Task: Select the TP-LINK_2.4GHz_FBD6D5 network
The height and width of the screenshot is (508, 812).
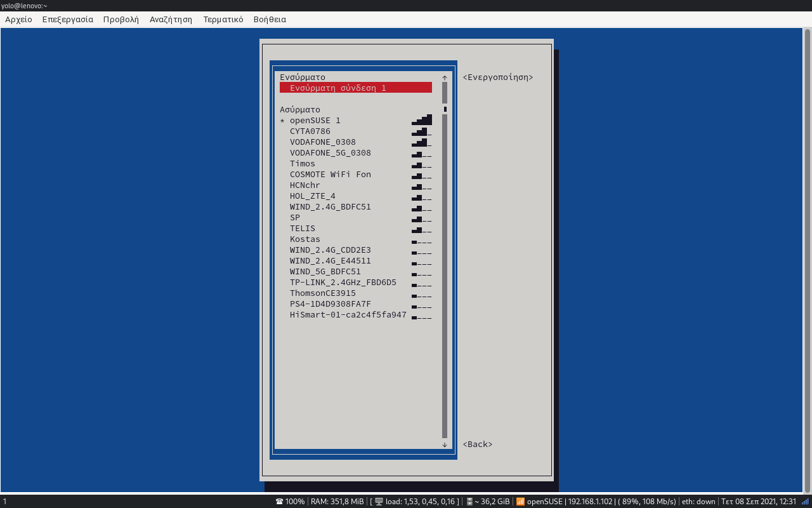Action: point(356,282)
